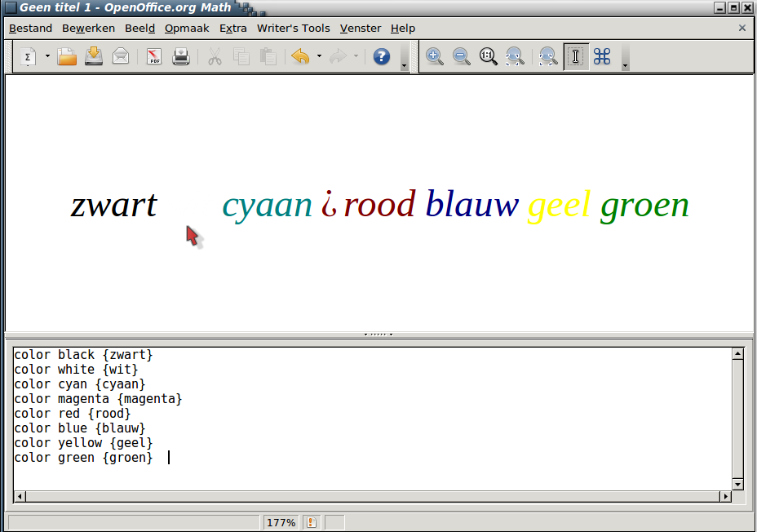Set zoom to 100% with 1:1 icon

488,56
